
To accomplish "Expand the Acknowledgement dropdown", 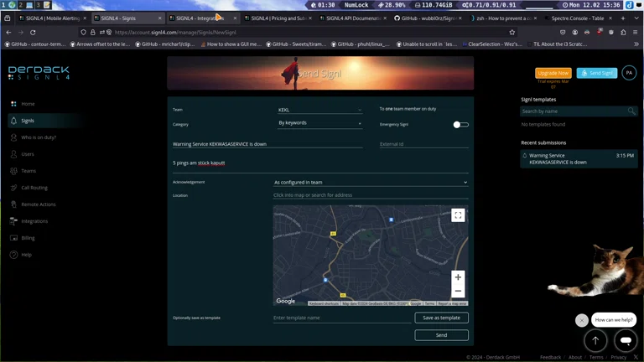I will point(370,182).
